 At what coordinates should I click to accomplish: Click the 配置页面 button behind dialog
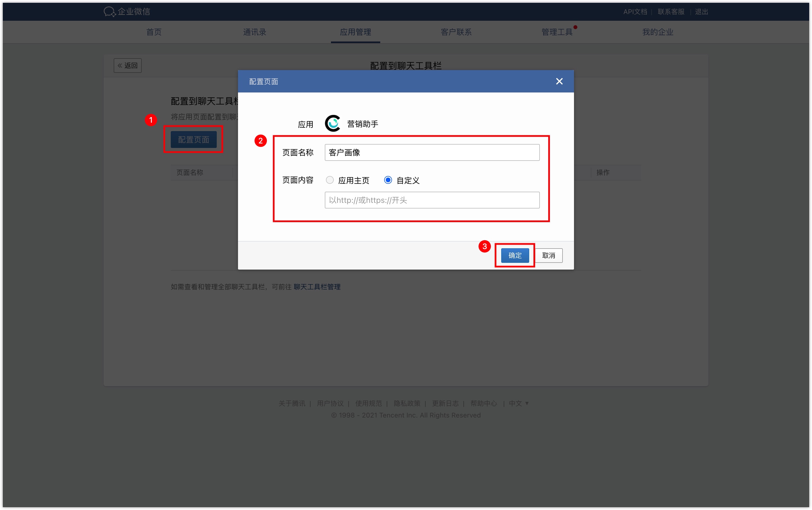193,140
